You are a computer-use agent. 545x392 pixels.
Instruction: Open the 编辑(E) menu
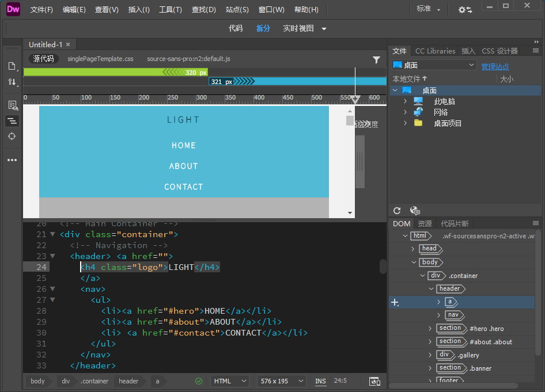click(x=74, y=10)
